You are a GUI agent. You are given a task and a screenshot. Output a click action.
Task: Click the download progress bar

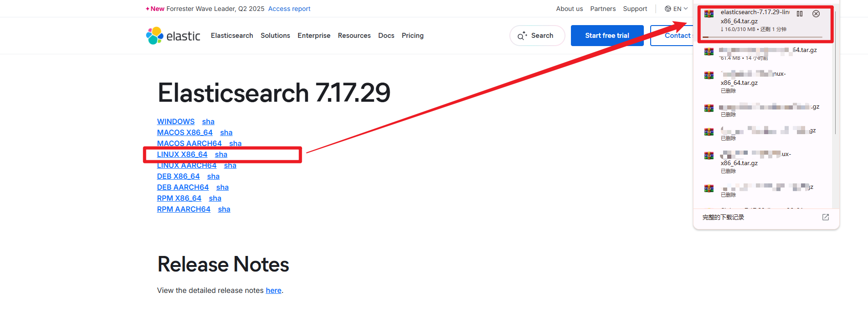(x=762, y=37)
